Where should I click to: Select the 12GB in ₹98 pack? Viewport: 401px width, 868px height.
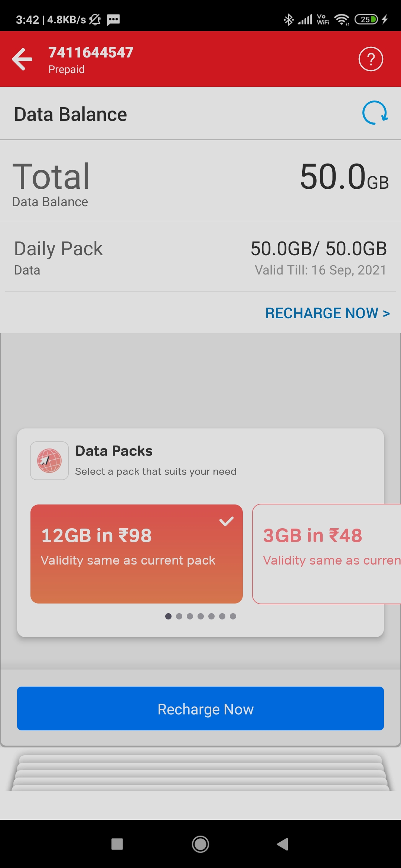pyautogui.click(x=136, y=553)
